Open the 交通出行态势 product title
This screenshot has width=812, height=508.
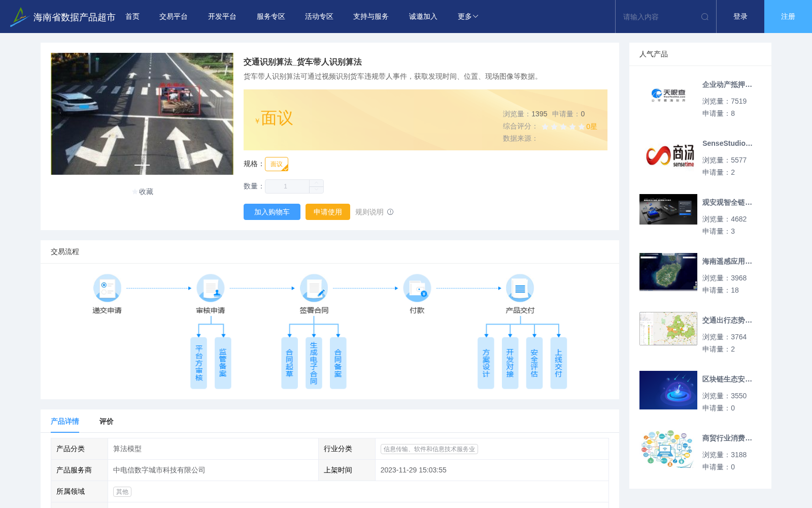pyautogui.click(x=727, y=320)
